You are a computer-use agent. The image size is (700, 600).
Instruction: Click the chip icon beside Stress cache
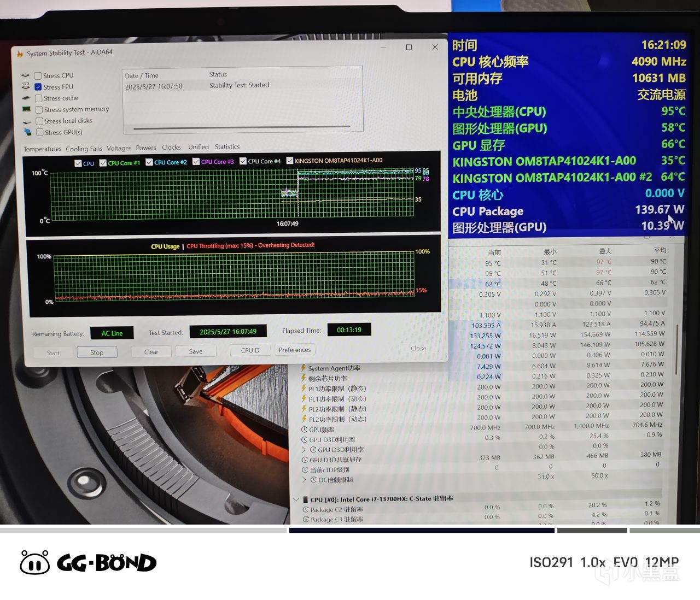pyautogui.click(x=26, y=98)
